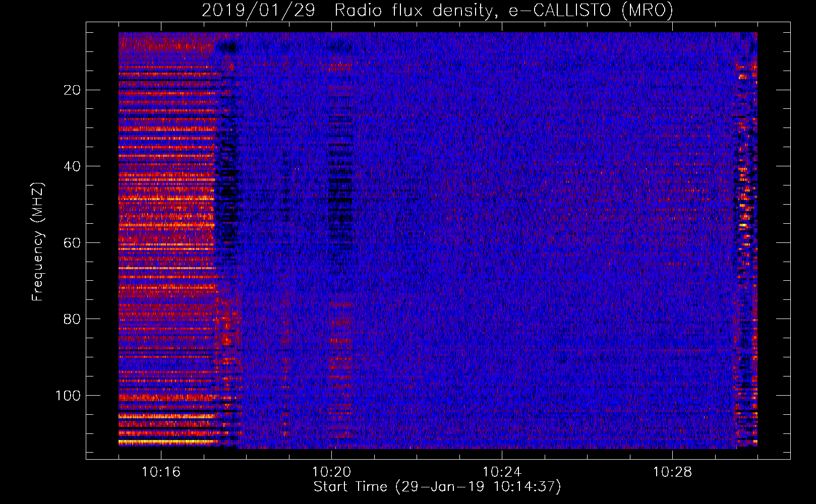Select the 'Frequency (MHZ)' axis label

[x=38, y=242]
